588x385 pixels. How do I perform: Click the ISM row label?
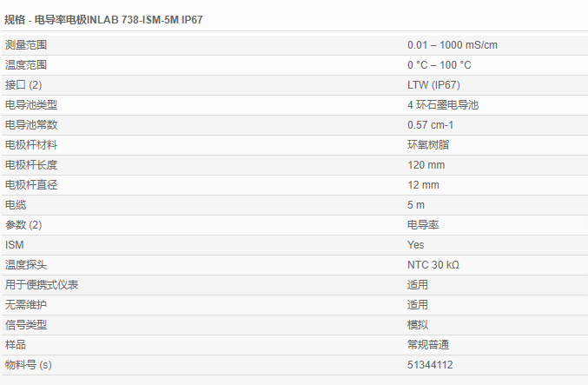pyautogui.click(x=15, y=244)
